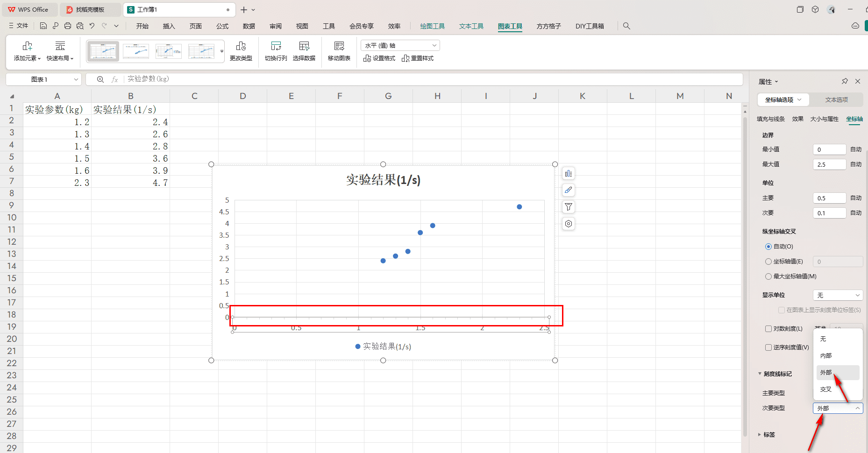Click Auto next to Minimum (最小值) bound
This screenshot has height=453, width=868.
(856, 149)
